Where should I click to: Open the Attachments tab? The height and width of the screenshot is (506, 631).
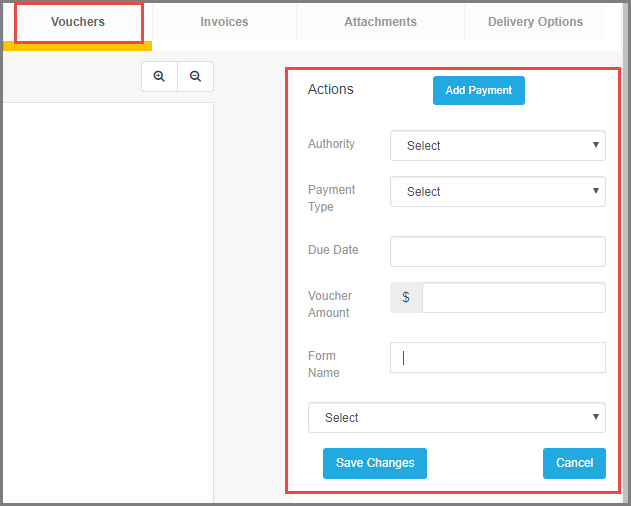(380, 22)
